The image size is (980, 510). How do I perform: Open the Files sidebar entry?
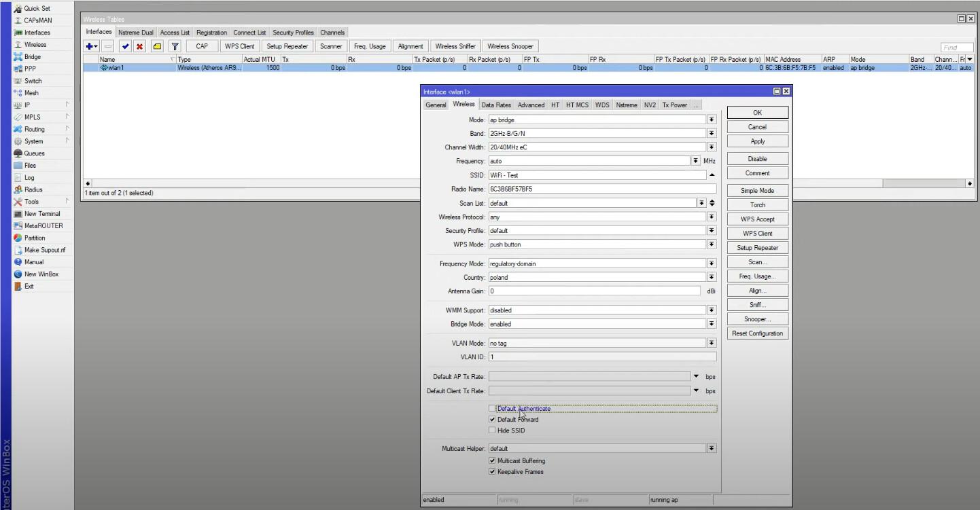[x=30, y=166]
